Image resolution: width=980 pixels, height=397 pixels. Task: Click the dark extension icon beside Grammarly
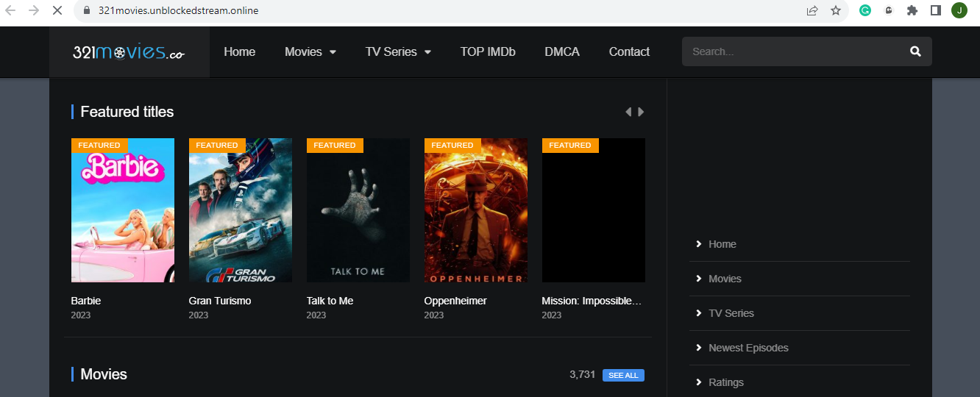click(x=889, y=10)
